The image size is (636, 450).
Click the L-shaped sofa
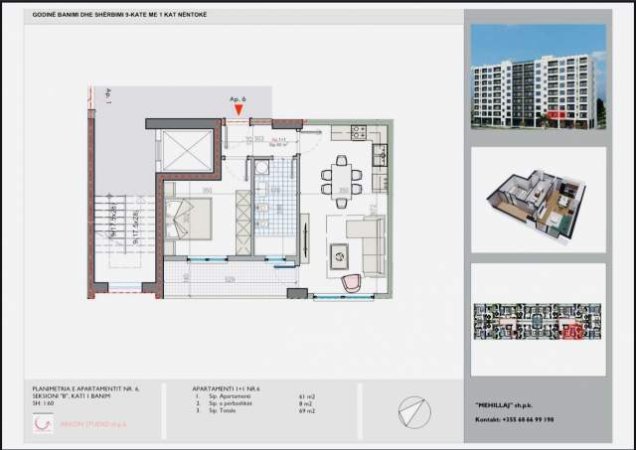[x=367, y=245]
